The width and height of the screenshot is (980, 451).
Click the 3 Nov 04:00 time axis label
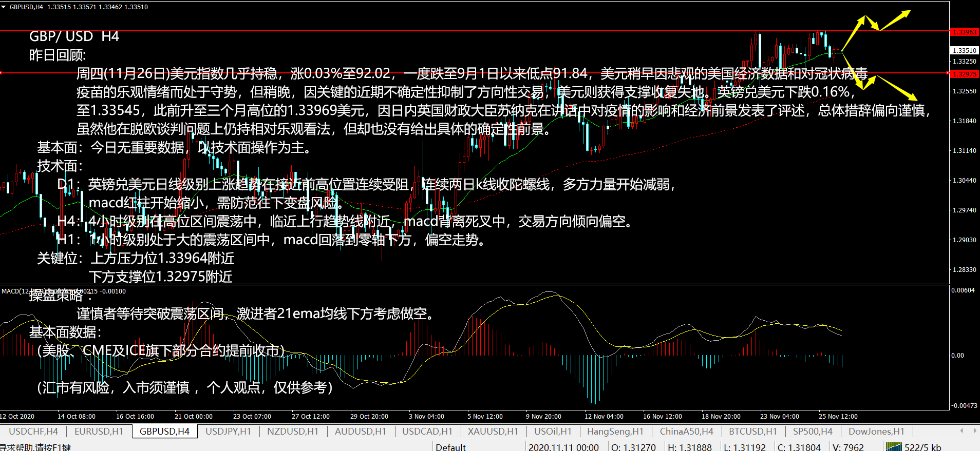click(426, 416)
